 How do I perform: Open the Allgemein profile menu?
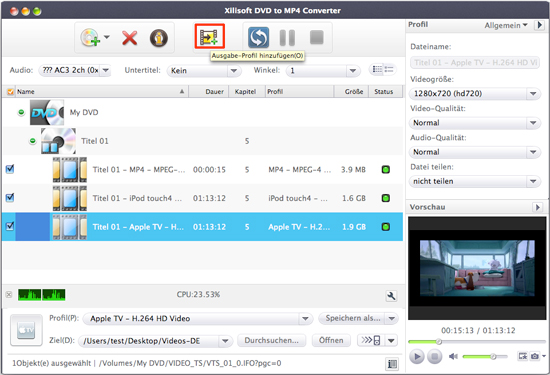tap(506, 25)
